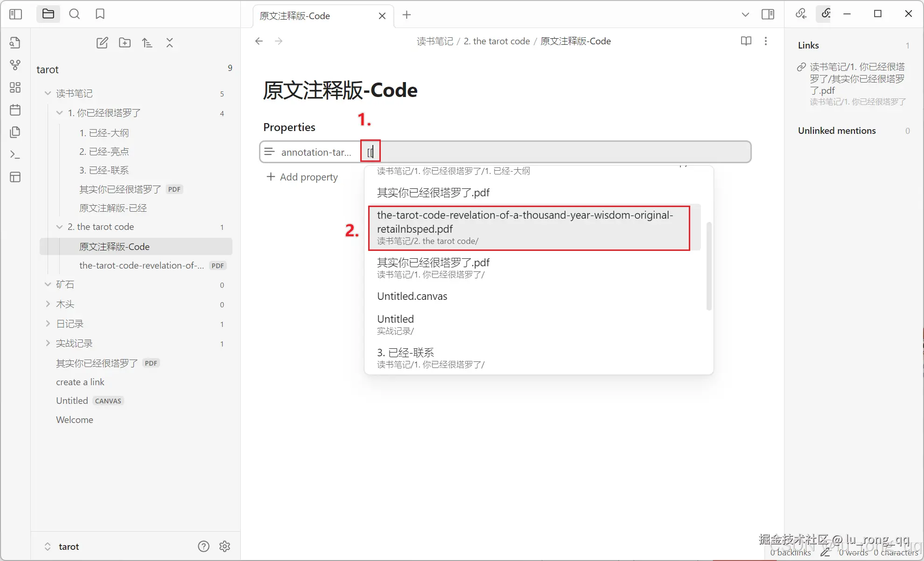
Task: Click the Add property button
Action: tap(302, 177)
